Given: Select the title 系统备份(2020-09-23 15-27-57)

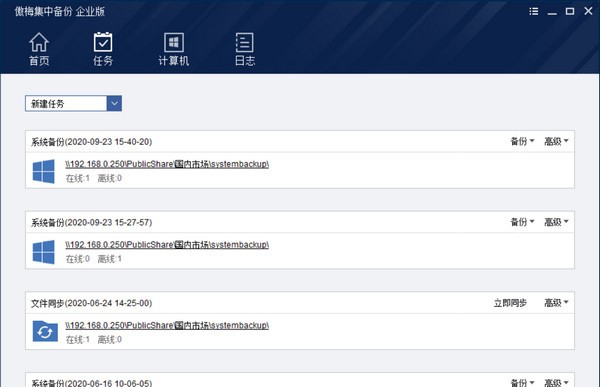Looking at the screenshot, I should point(91,222).
